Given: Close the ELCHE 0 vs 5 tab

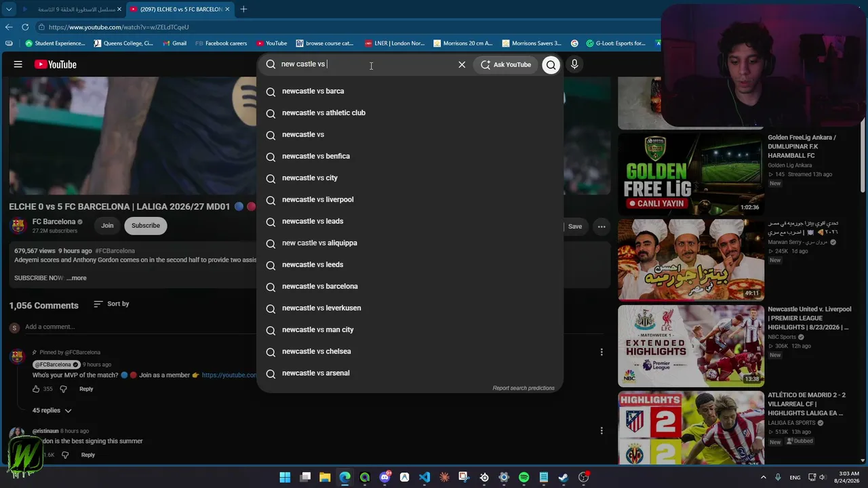Looking at the screenshot, I should [228, 9].
